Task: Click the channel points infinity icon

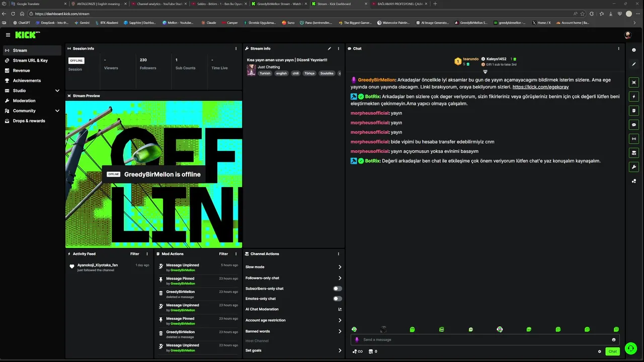Action: (x=358, y=351)
